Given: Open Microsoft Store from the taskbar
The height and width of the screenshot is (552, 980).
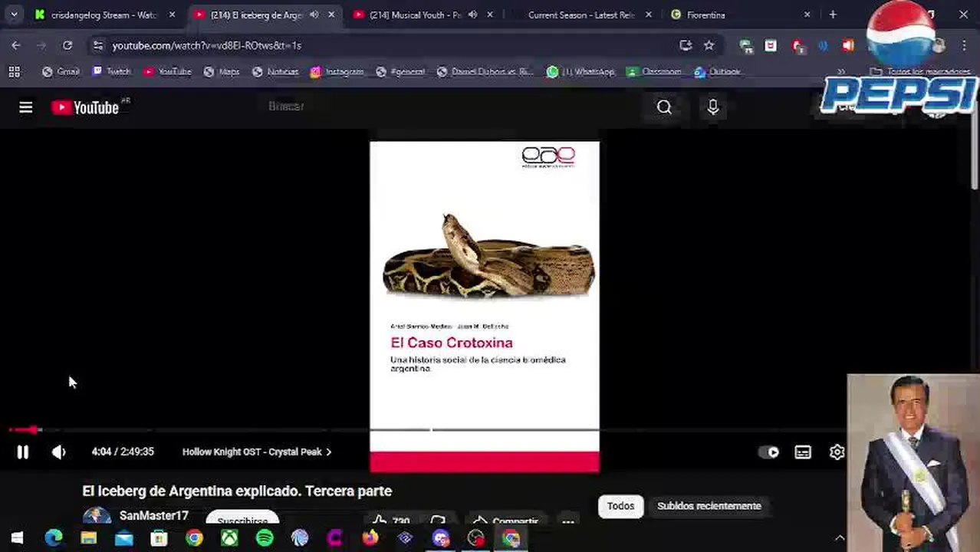Looking at the screenshot, I should tap(159, 539).
